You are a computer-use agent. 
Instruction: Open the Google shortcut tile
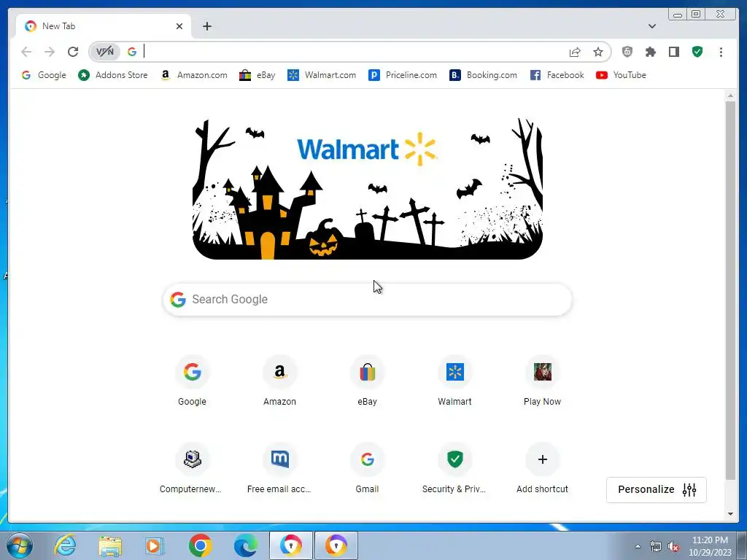[192, 381]
